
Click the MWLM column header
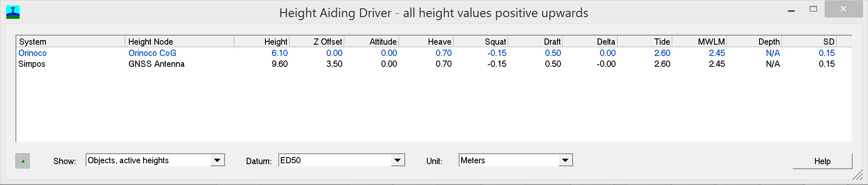point(700,42)
